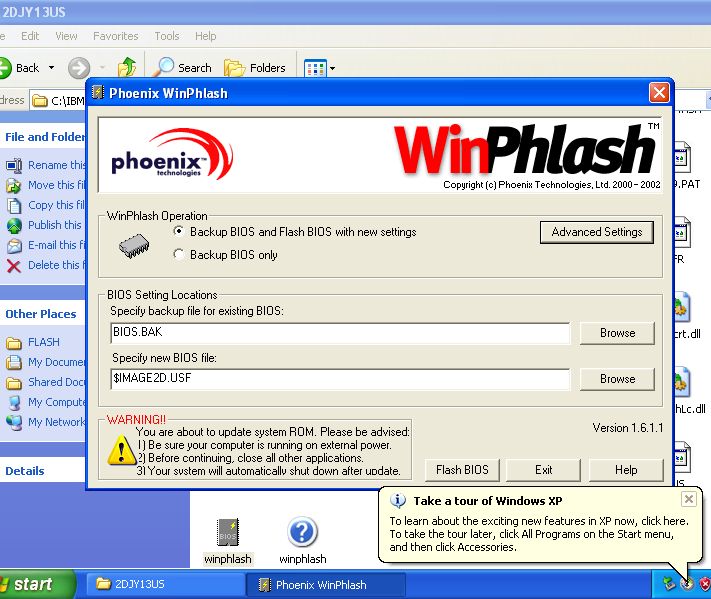Toggle the Folders pane in Explorer
This screenshot has width=711, height=599.
(x=255, y=68)
